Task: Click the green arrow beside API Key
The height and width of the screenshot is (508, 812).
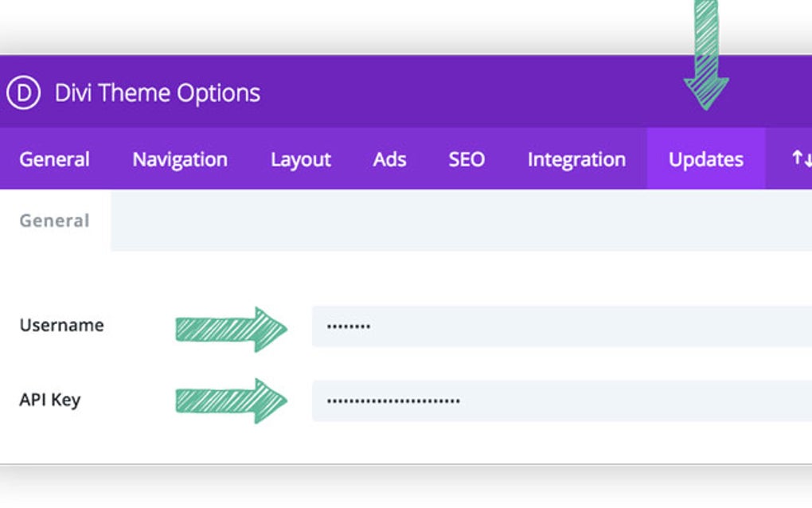Action: point(231,399)
